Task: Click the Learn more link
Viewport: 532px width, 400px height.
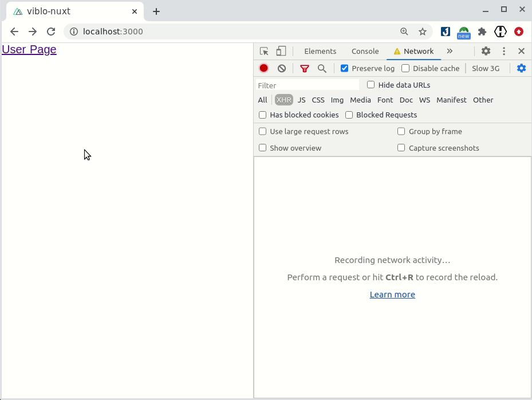Action: (x=392, y=294)
